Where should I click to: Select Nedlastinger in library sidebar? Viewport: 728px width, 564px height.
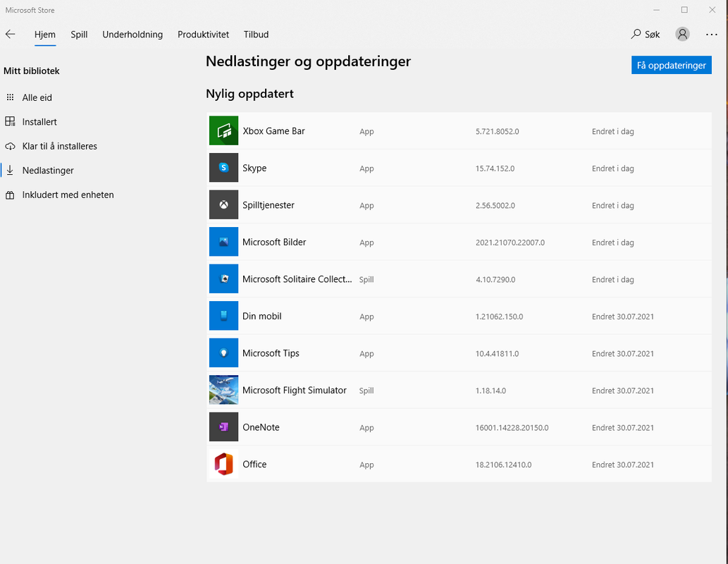click(48, 171)
